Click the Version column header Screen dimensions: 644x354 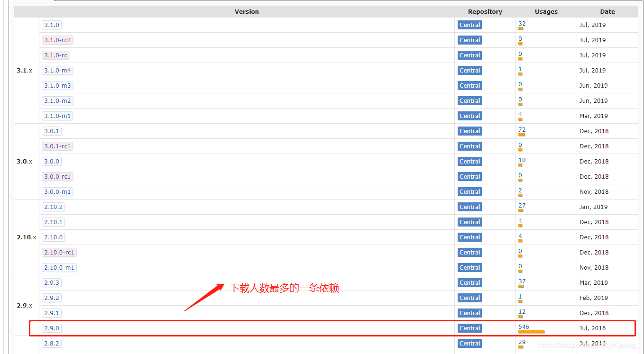point(247,12)
